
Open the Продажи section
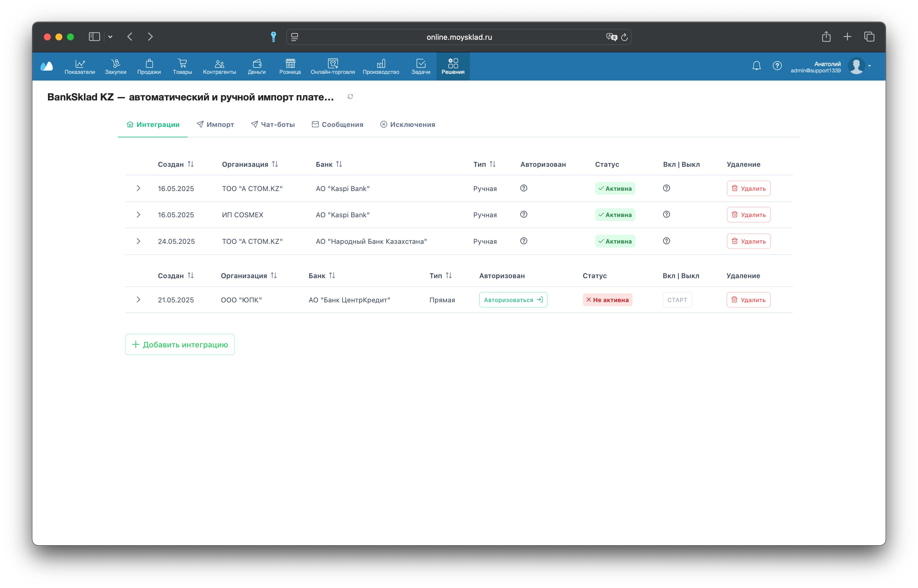pyautogui.click(x=149, y=66)
